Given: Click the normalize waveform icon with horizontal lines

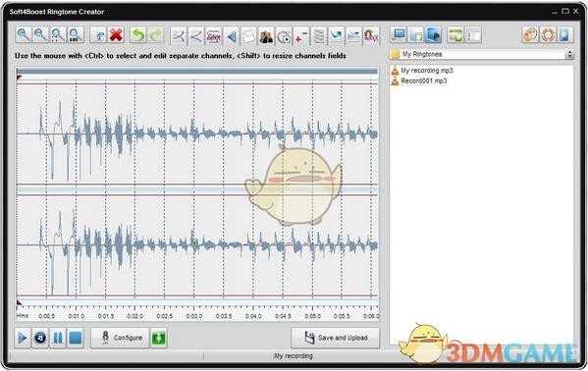Looking at the screenshot, I should pyautogui.click(x=214, y=36).
